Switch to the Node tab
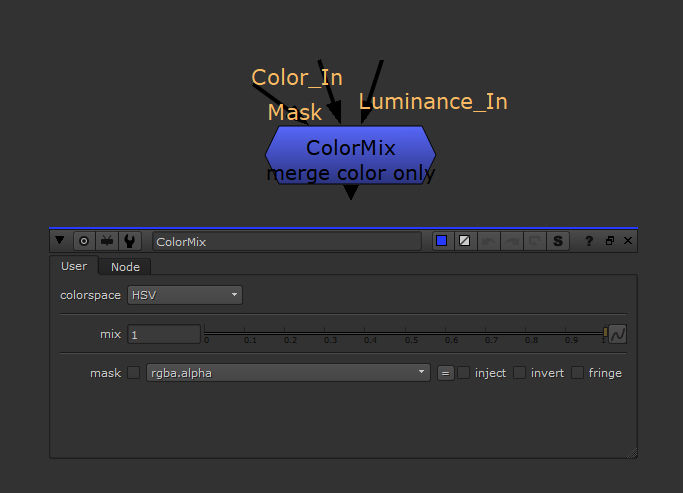 [x=125, y=267]
